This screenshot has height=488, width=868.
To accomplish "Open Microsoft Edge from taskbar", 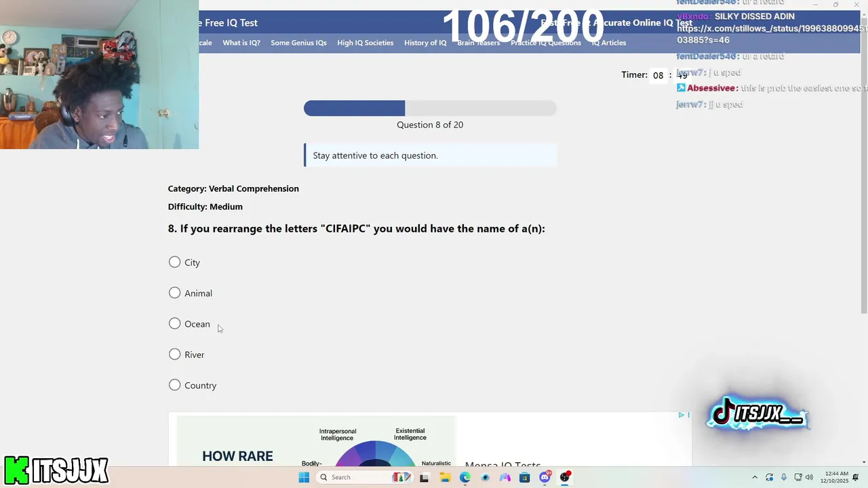I will coord(465,477).
